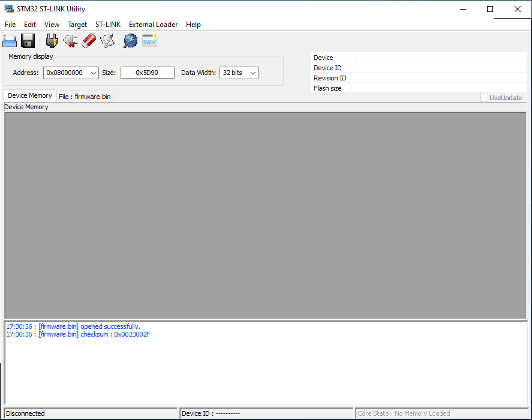
Task: Switch to File : firmware.bin tab
Action: (85, 97)
